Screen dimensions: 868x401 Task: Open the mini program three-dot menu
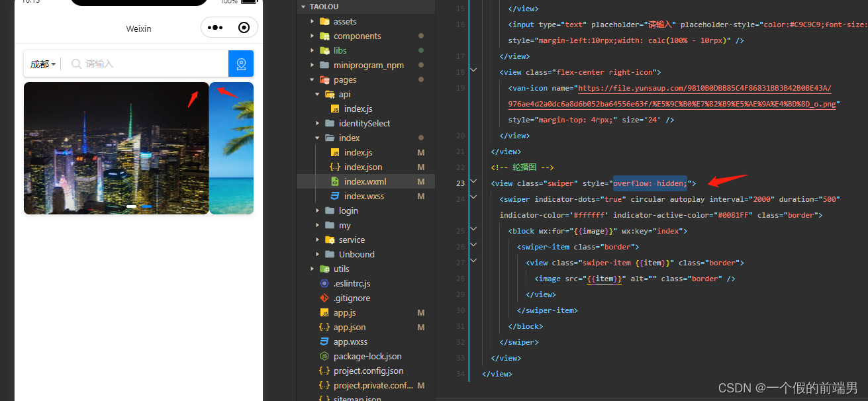coord(215,28)
